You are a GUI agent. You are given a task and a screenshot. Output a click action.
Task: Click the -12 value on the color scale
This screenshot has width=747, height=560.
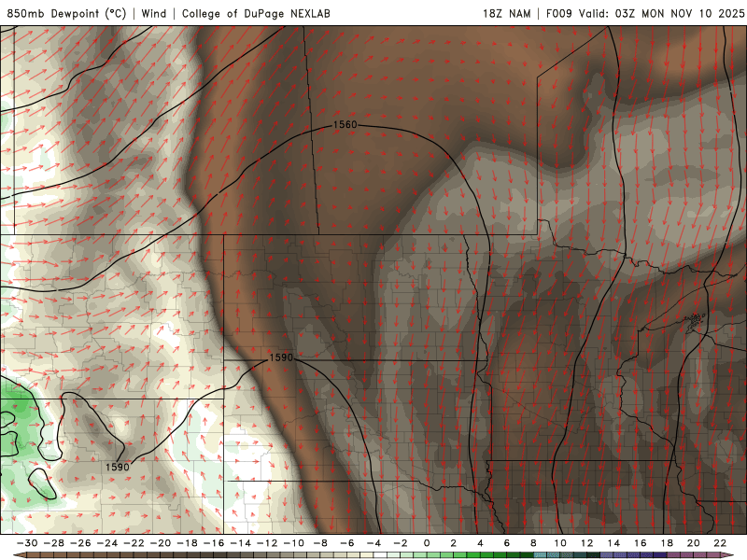pyautogui.click(x=267, y=543)
